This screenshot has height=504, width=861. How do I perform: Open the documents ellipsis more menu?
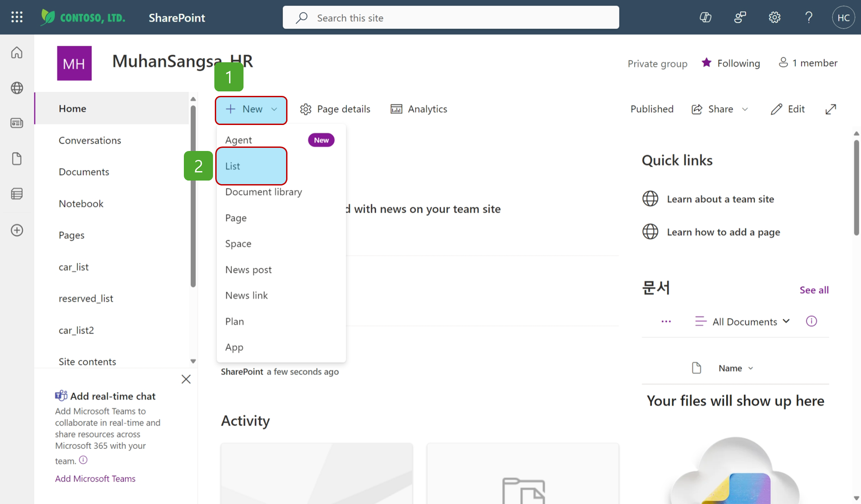point(666,321)
